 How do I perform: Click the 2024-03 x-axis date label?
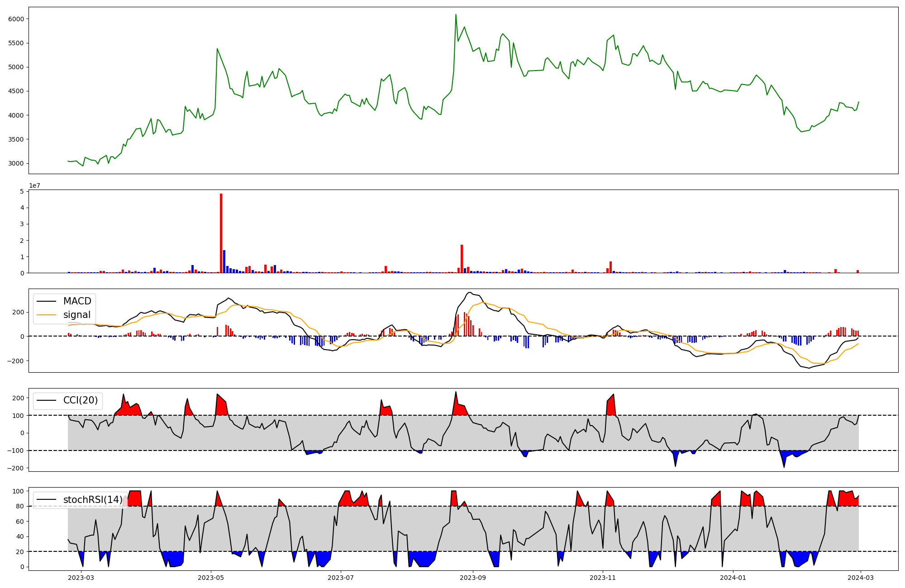pos(860,578)
